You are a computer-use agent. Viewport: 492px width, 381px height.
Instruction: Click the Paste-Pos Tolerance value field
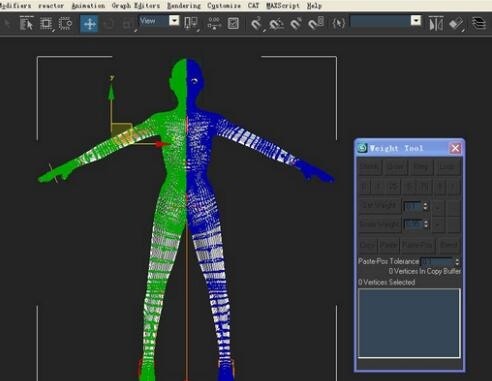pyautogui.click(x=437, y=261)
